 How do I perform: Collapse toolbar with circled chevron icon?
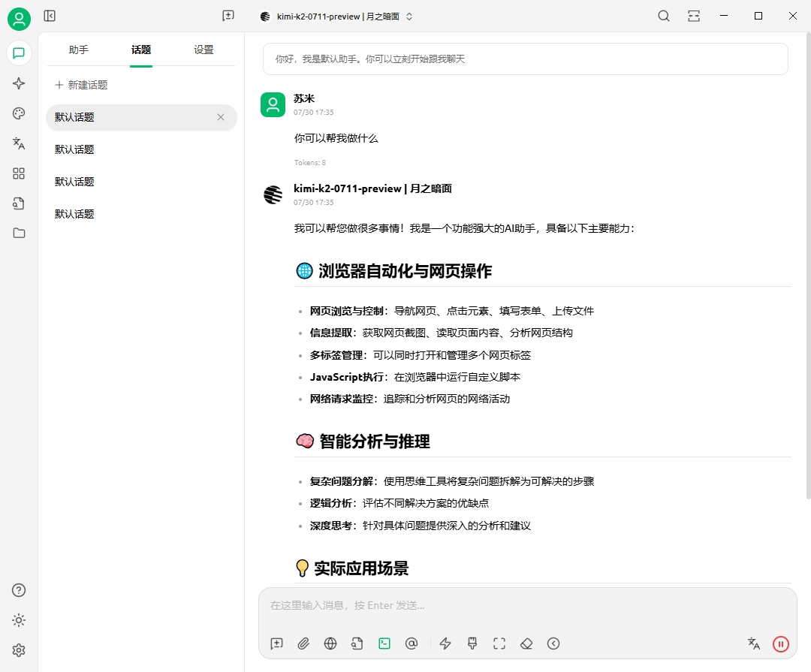click(x=553, y=643)
